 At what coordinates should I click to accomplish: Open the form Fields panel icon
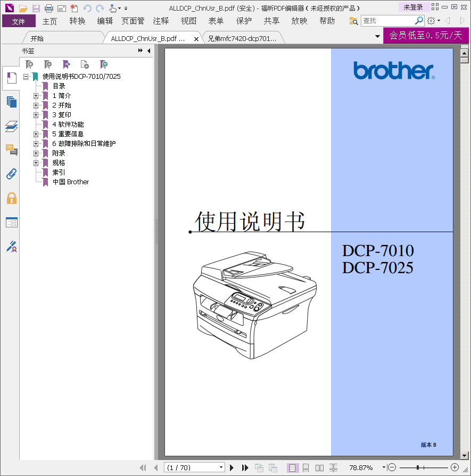click(12, 223)
